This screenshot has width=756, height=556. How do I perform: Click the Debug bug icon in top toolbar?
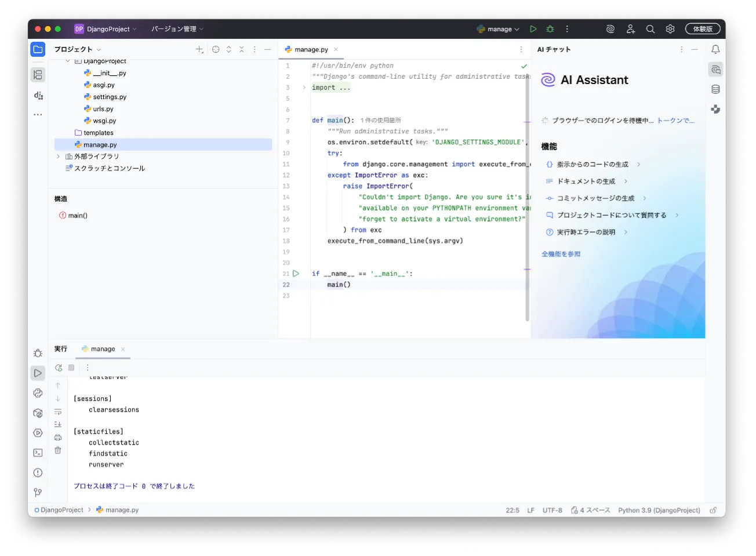click(550, 29)
